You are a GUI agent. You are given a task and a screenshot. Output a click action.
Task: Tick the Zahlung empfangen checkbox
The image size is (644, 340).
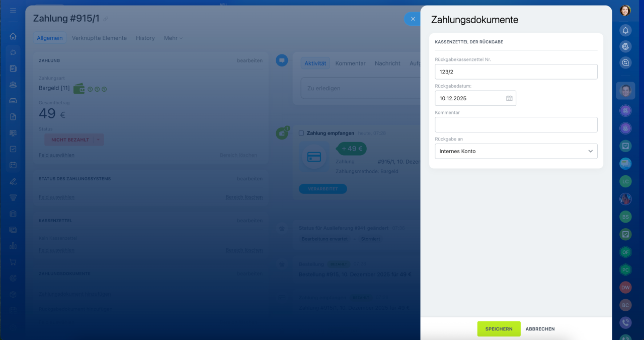pos(301,133)
